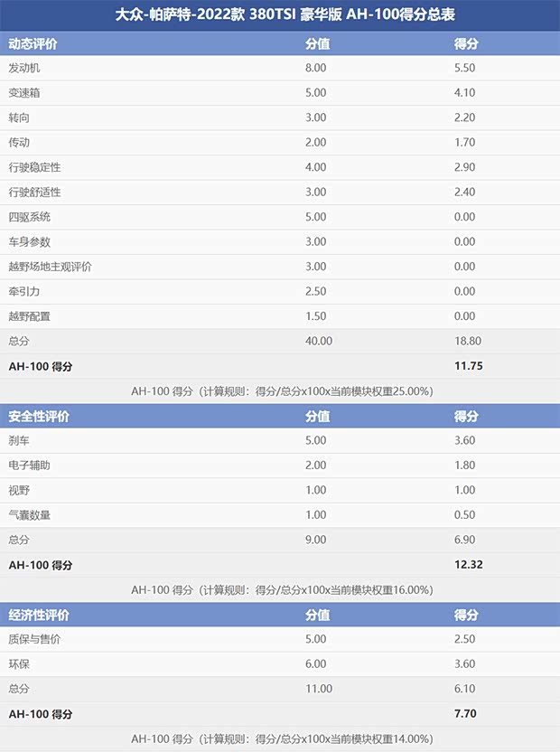This screenshot has height=752, width=560.
Task: Select the 刹车 row label
Action: click(19, 441)
